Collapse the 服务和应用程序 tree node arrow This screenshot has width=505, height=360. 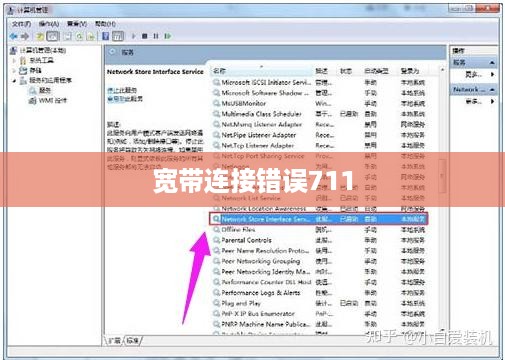[x=14, y=80]
